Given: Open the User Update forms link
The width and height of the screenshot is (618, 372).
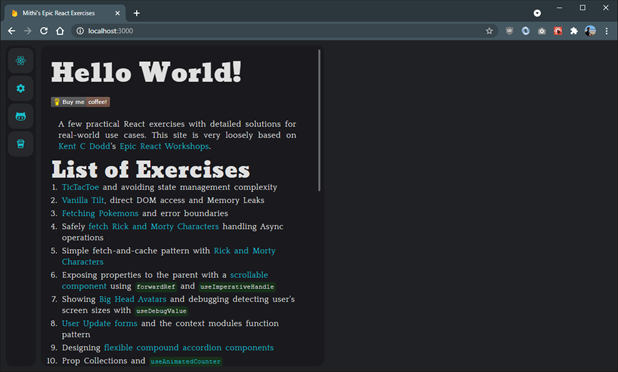Looking at the screenshot, I should point(100,323).
